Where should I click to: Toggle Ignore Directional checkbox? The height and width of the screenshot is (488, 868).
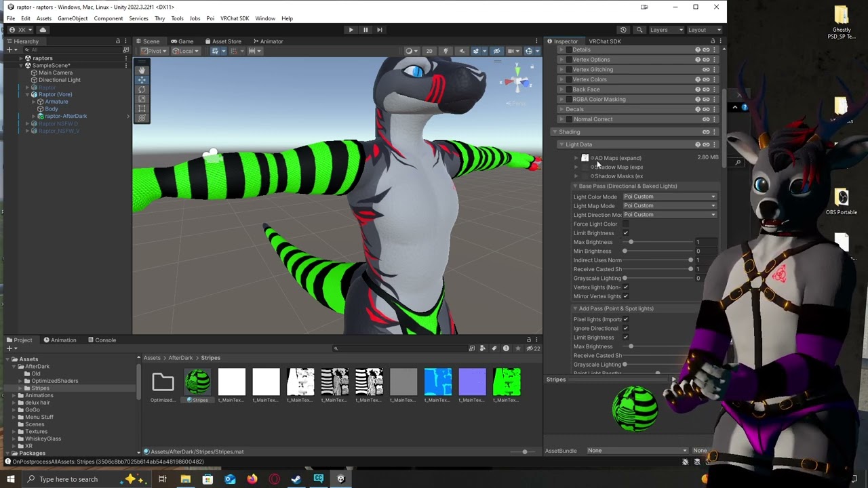click(625, 329)
